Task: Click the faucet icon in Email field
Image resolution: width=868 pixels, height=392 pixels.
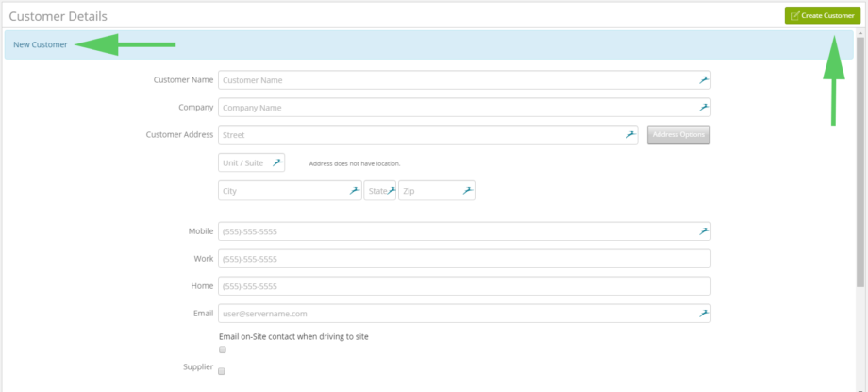Action: pyautogui.click(x=704, y=314)
